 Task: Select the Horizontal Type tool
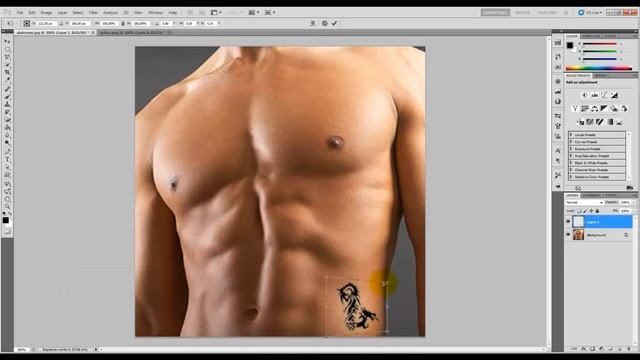7,159
